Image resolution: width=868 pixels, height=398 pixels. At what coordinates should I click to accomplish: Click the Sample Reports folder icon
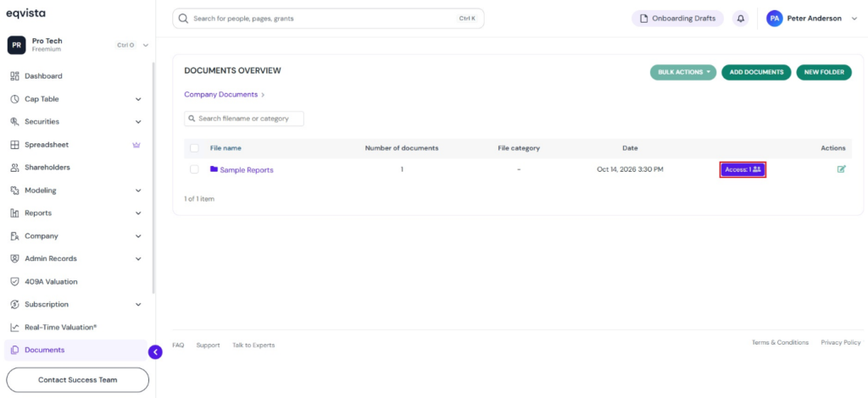click(x=214, y=169)
